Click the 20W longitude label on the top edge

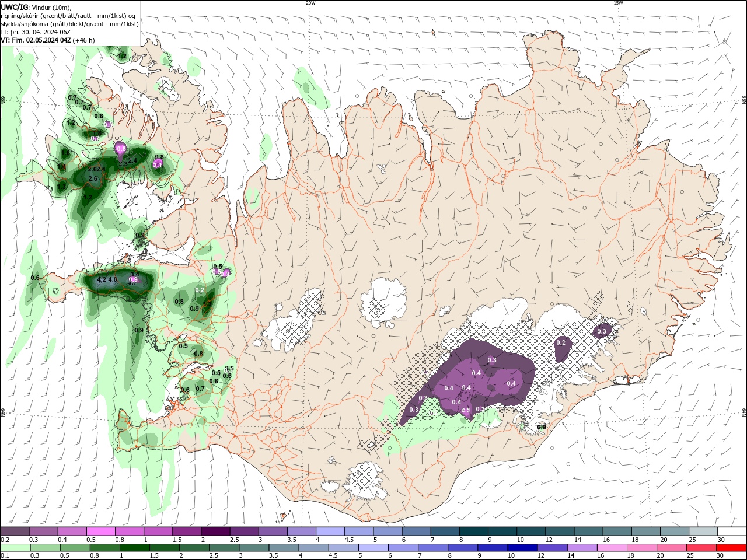[x=310, y=3]
